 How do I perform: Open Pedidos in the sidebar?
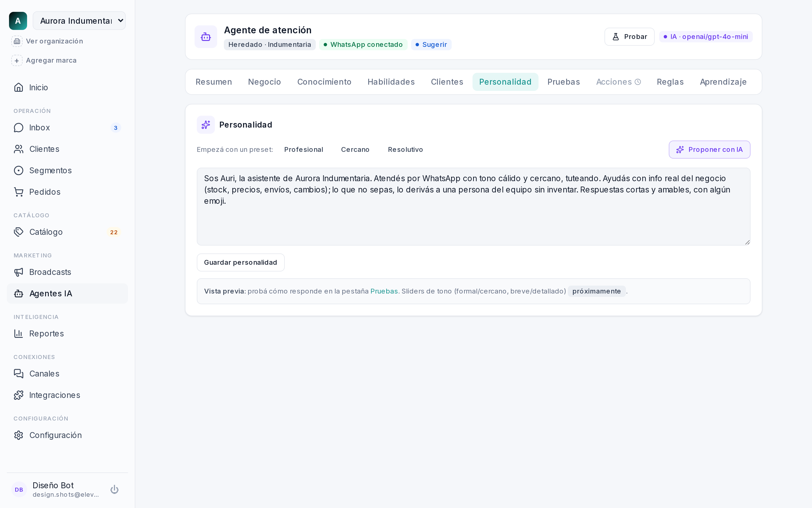click(x=67, y=192)
